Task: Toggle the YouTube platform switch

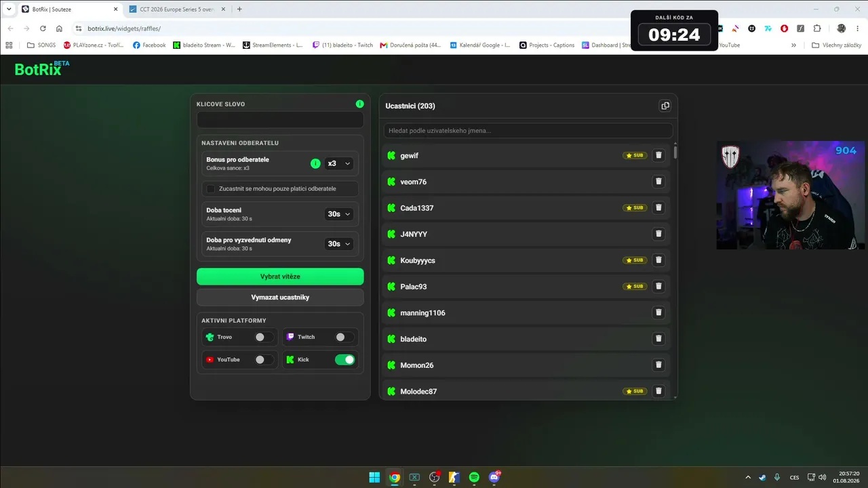Action: tap(264, 360)
